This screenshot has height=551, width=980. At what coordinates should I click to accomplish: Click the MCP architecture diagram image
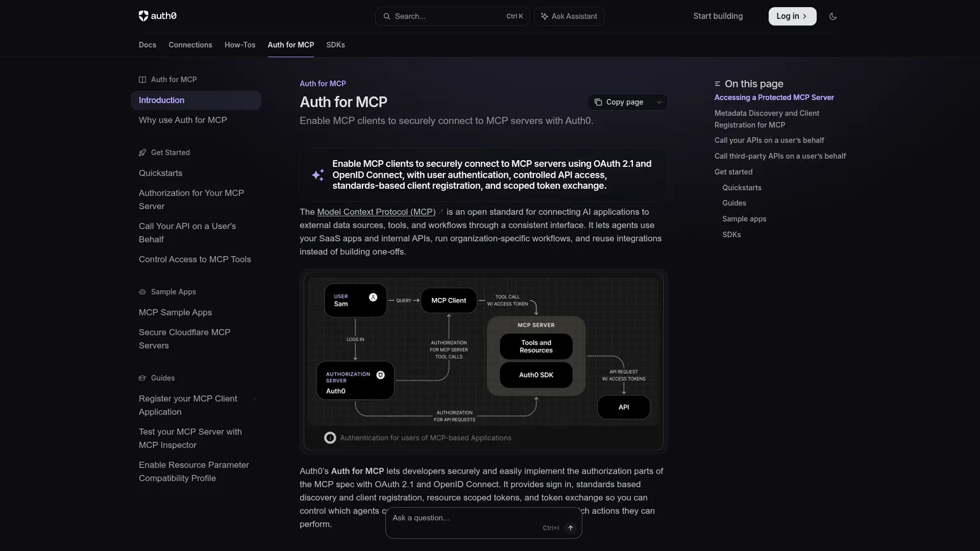pos(484,362)
